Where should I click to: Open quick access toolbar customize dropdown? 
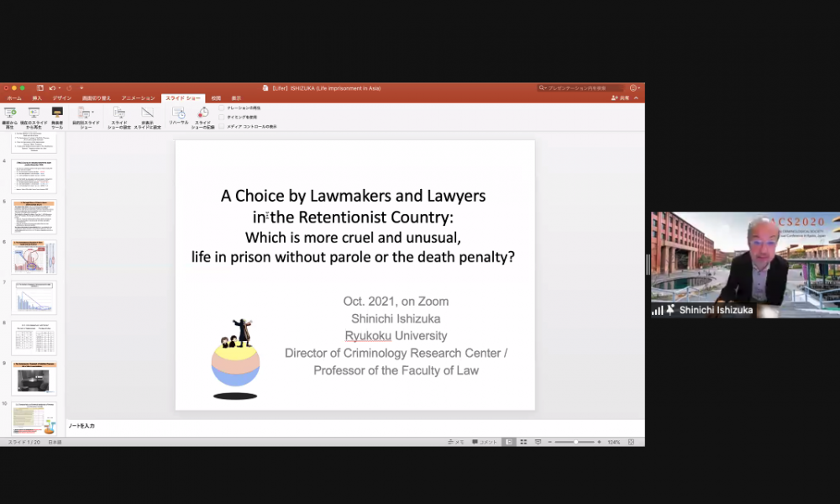tap(81, 88)
